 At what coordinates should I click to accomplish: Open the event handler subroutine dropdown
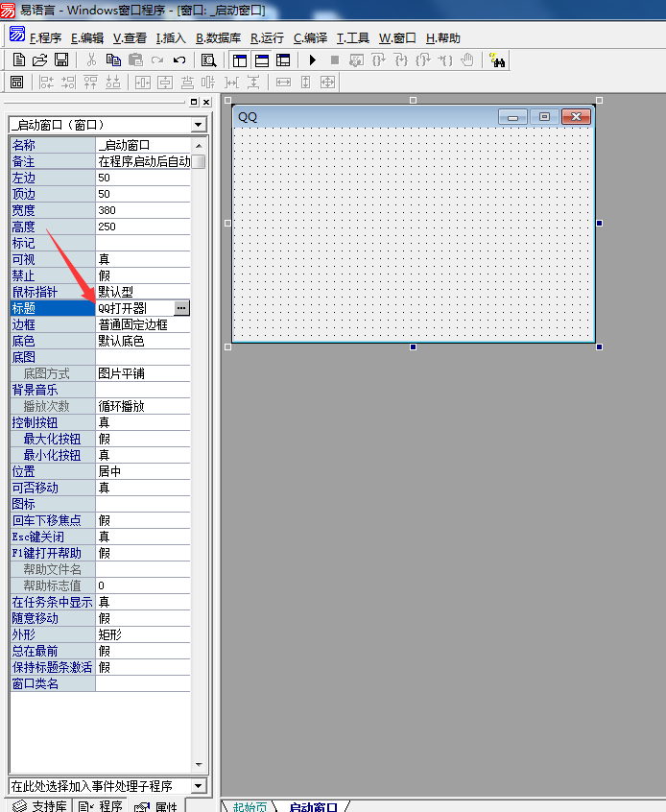pyautogui.click(x=198, y=786)
